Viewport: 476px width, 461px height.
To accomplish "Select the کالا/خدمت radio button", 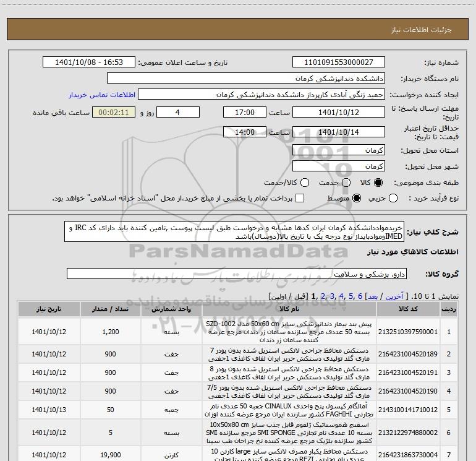I will (305, 183).
